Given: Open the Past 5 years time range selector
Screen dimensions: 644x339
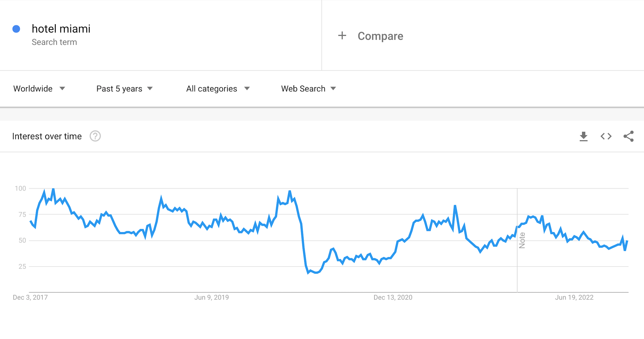Looking at the screenshot, I should (x=124, y=89).
